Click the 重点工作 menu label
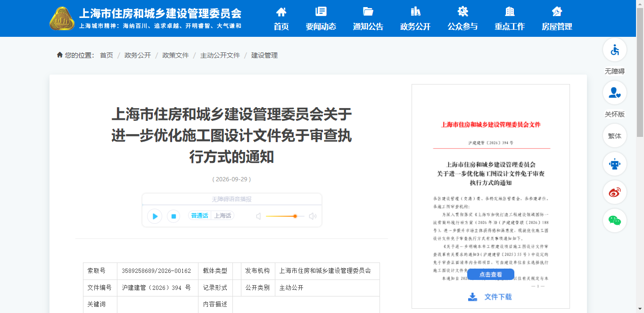 pos(510,26)
